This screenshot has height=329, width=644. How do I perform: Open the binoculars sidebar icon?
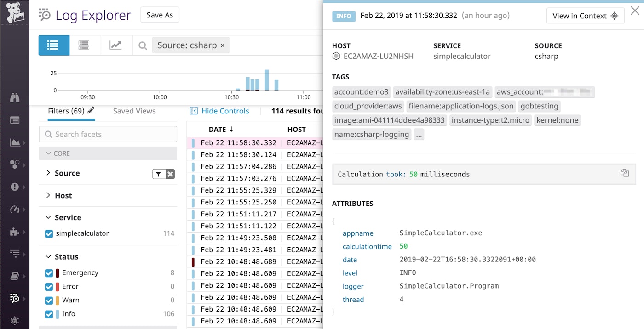(x=15, y=97)
